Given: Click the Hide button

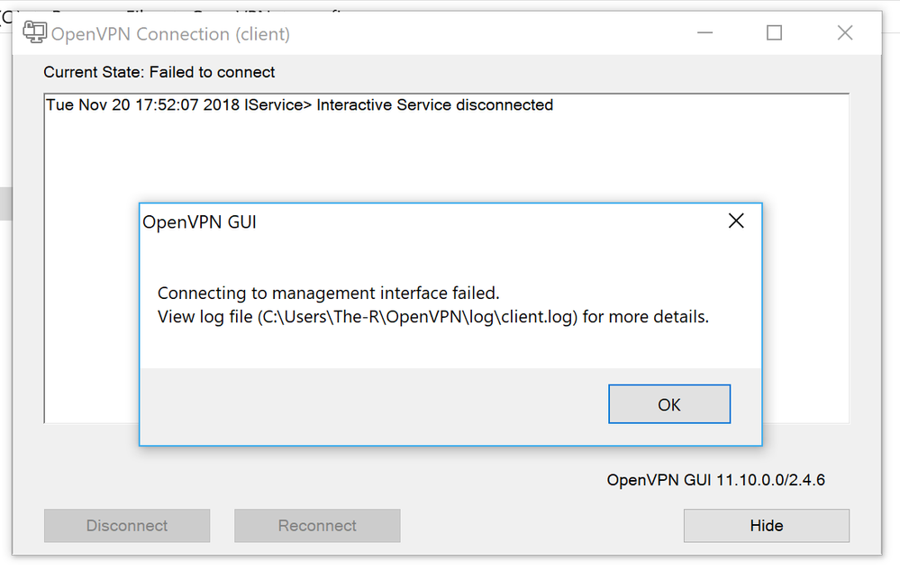Looking at the screenshot, I should (x=767, y=526).
